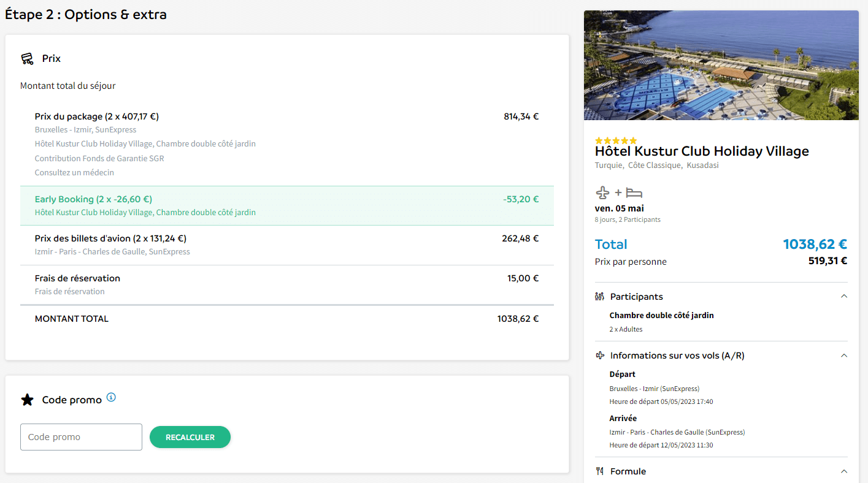Viewport: 868px width, 483px height.
Task: Click the Prix price tag icon
Action: tap(27, 59)
